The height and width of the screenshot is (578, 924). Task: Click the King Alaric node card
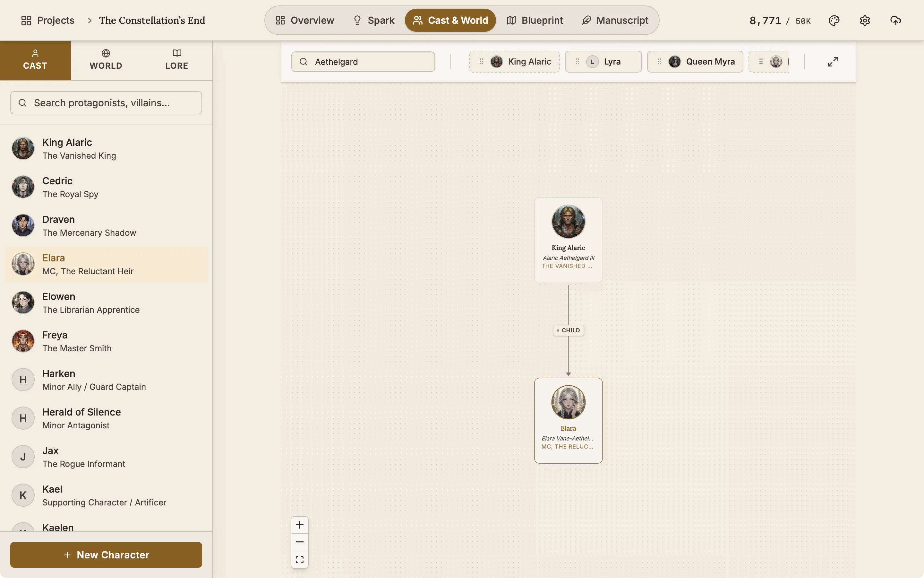[568, 240]
